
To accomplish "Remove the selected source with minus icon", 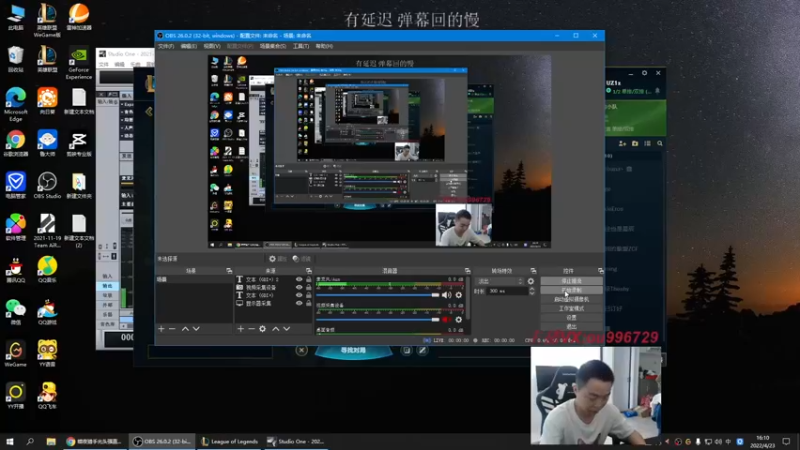I will pos(252,329).
